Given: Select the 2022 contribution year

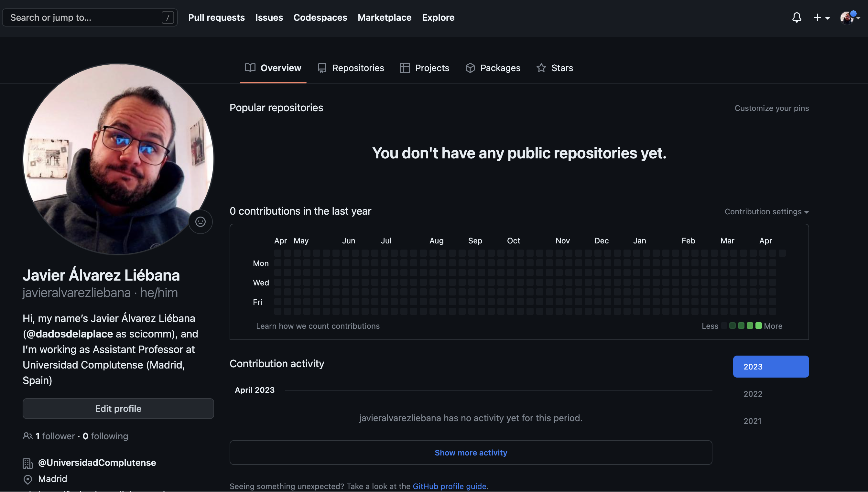Looking at the screenshot, I should click(x=753, y=394).
